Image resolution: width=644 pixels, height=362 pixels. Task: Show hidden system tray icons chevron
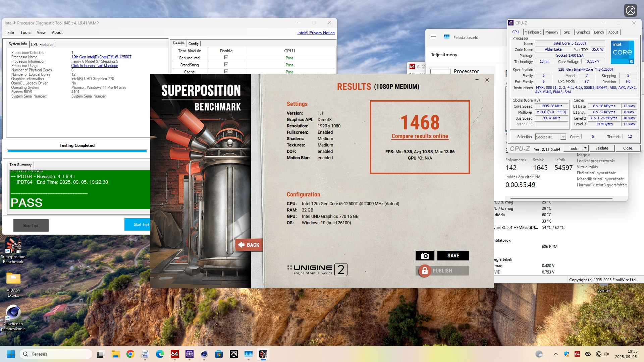[x=556, y=354]
